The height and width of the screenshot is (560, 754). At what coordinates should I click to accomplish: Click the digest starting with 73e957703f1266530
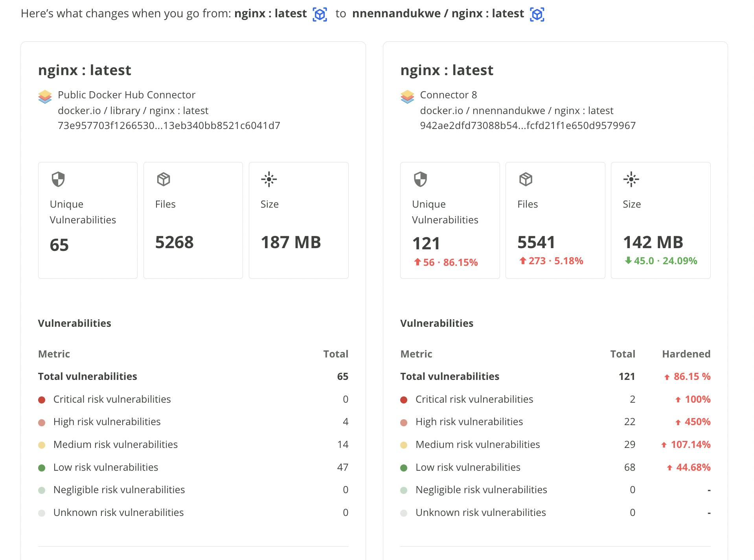tap(169, 125)
